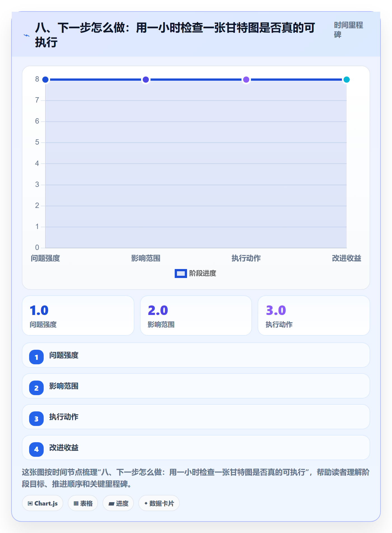The height and width of the screenshot is (533, 392).
Task: Open the 影响范围 list row
Action: [196, 386]
